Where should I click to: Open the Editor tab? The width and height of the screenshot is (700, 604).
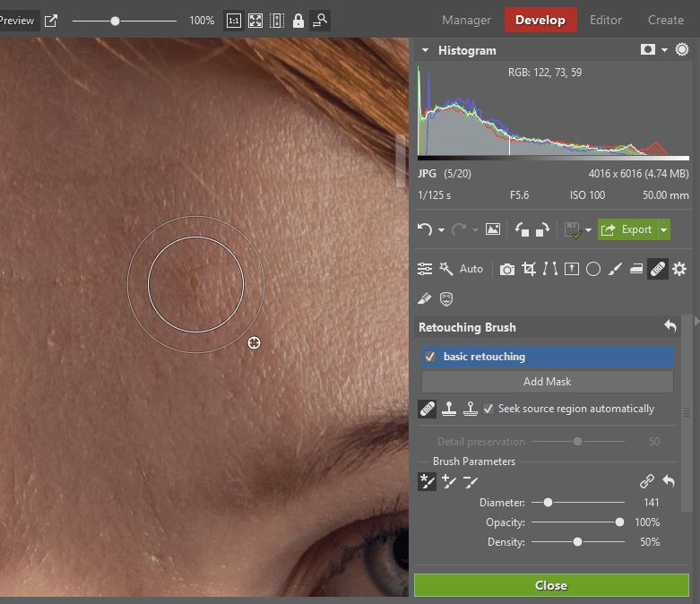(x=606, y=20)
